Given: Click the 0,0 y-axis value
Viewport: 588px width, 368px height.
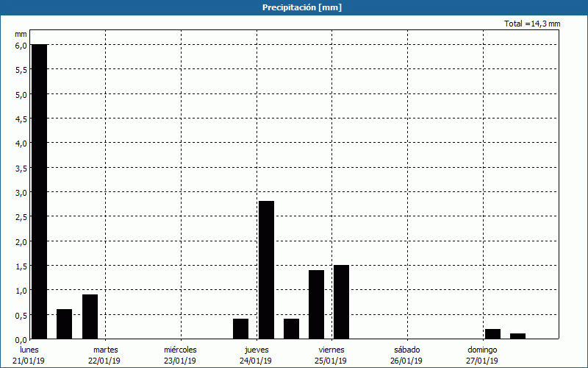Looking at the screenshot, I should pos(21,340).
